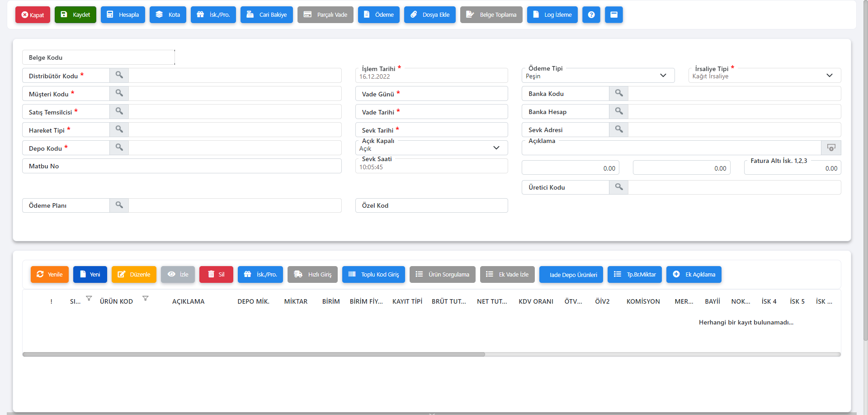Click the Açıklama field side icon

pos(831,148)
